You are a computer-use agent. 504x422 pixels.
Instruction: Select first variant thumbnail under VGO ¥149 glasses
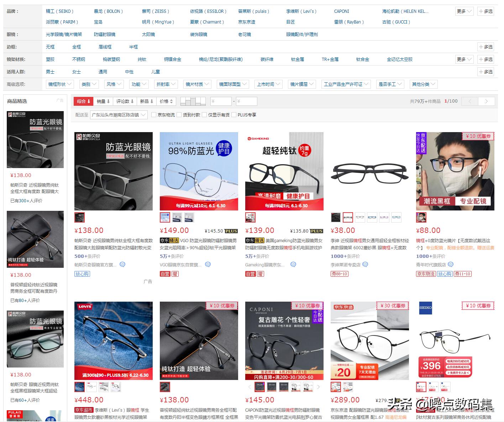(x=165, y=217)
